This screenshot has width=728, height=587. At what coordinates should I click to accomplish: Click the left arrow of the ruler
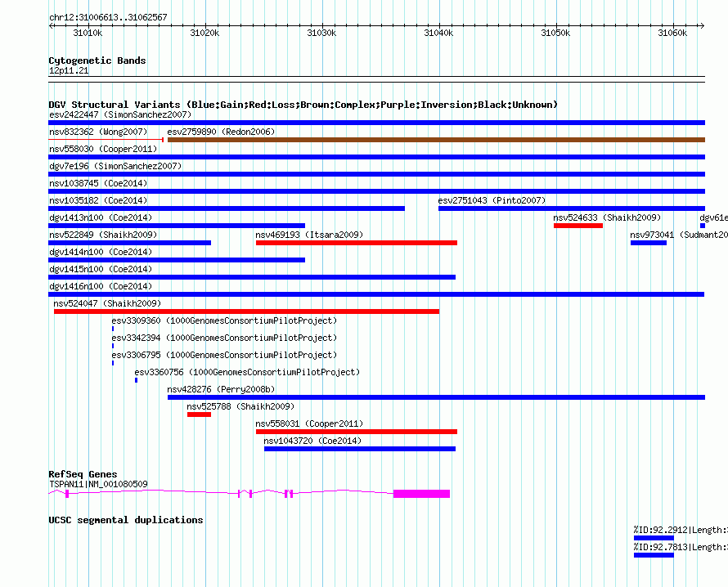51,25
